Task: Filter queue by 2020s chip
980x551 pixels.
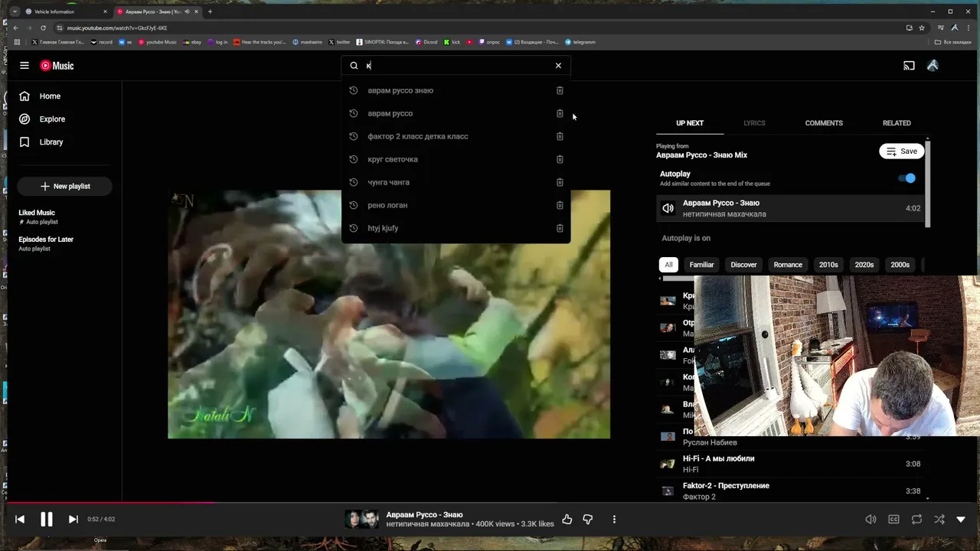Action: coord(864,265)
